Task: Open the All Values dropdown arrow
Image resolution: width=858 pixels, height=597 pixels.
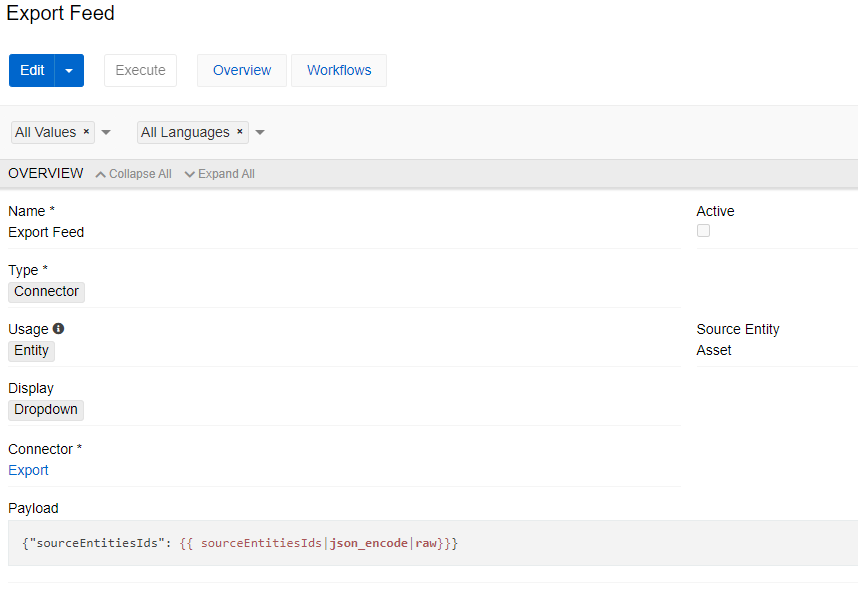Action: coord(106,133)
